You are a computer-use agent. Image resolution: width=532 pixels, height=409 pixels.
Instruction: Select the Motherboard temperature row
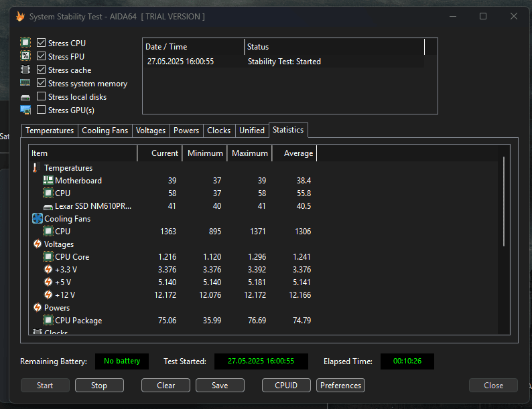pos(172,181)
